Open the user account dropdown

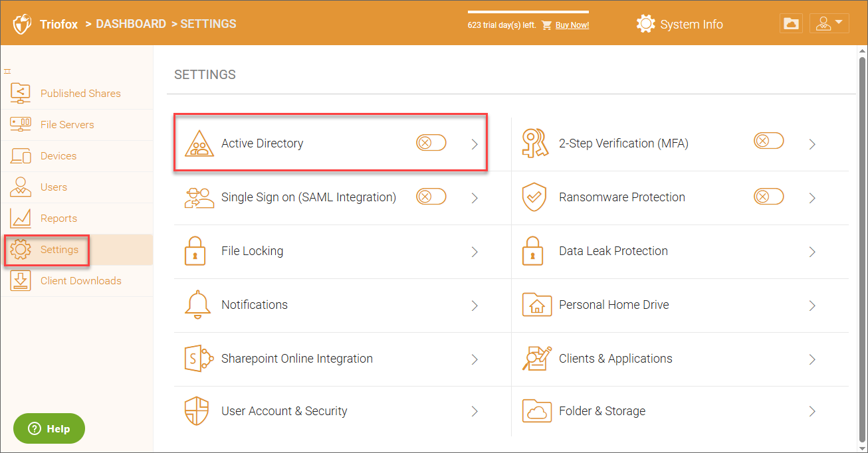[829, 24]
